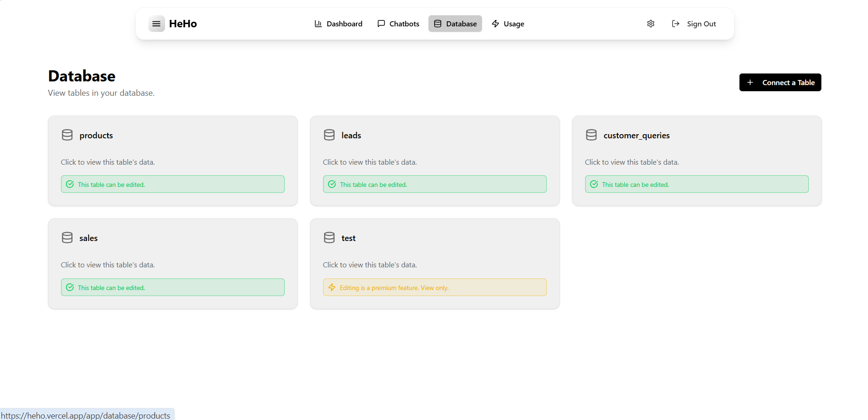Click the editable status banner on sales
The height and width of the screenshot is (420, 868).
[x=173, y=287]
